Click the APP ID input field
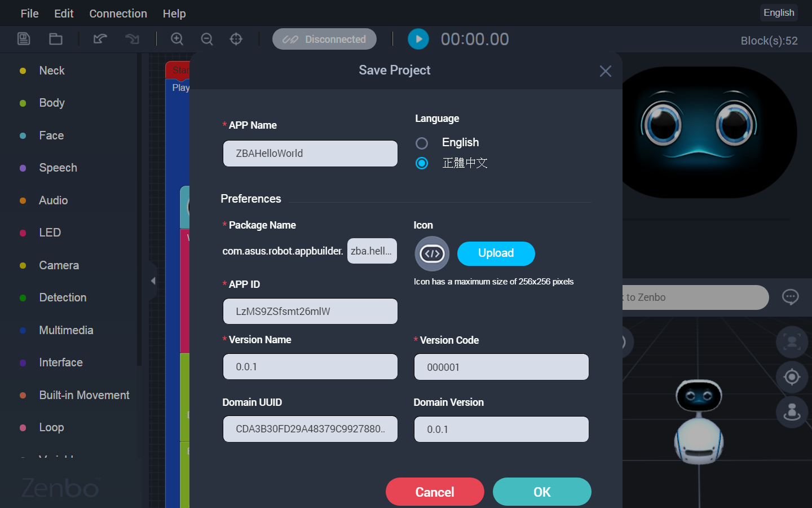This screenshot has height=508, width=812. (310, 311)
